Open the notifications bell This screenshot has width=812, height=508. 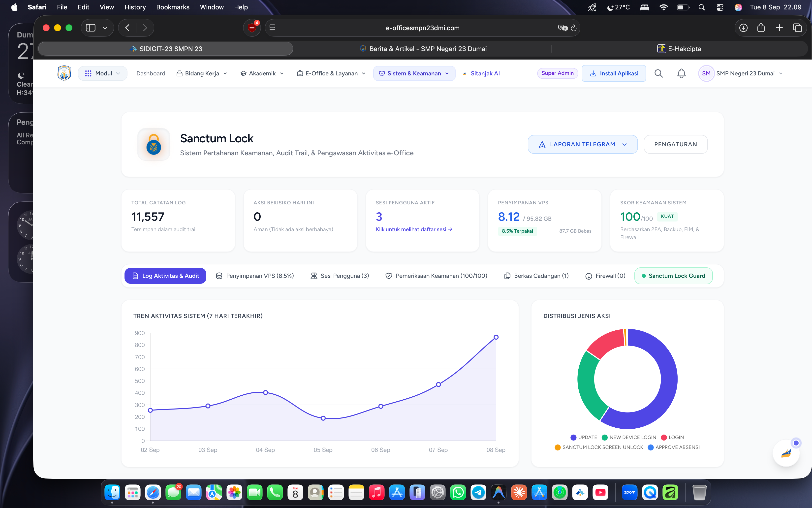pyautogui.click(x=681, y=73)
